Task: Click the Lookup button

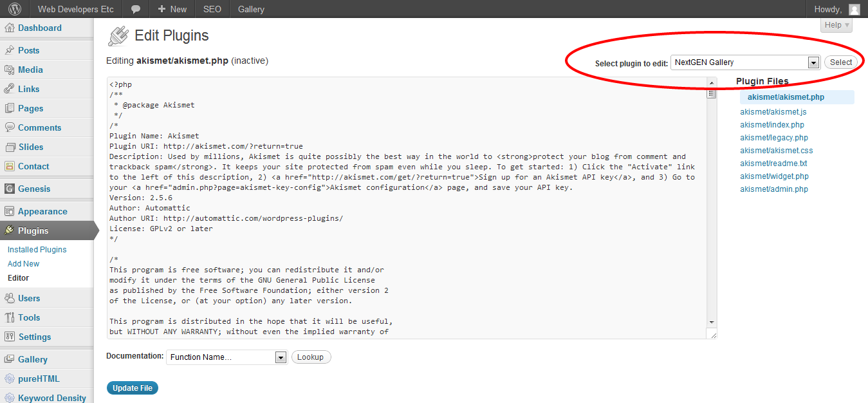Action: point(311,357)
